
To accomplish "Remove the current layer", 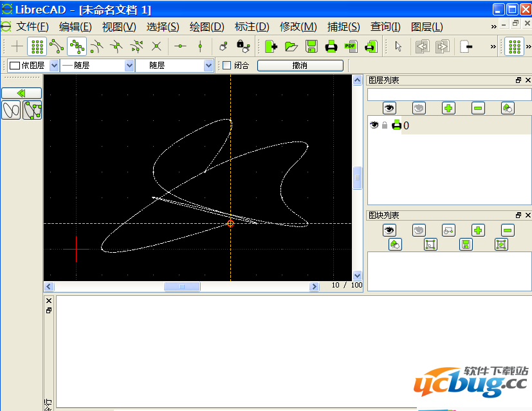I will point(478,108).
